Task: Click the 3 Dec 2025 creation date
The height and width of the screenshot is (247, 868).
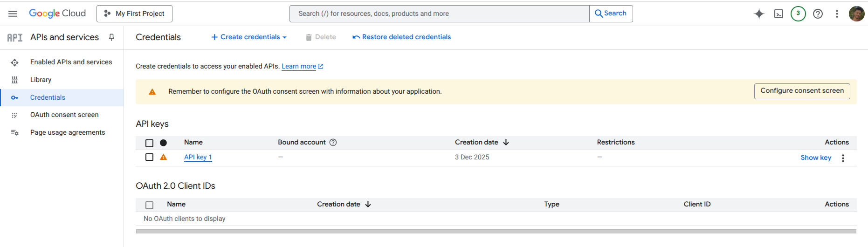Action: [472, 157]
